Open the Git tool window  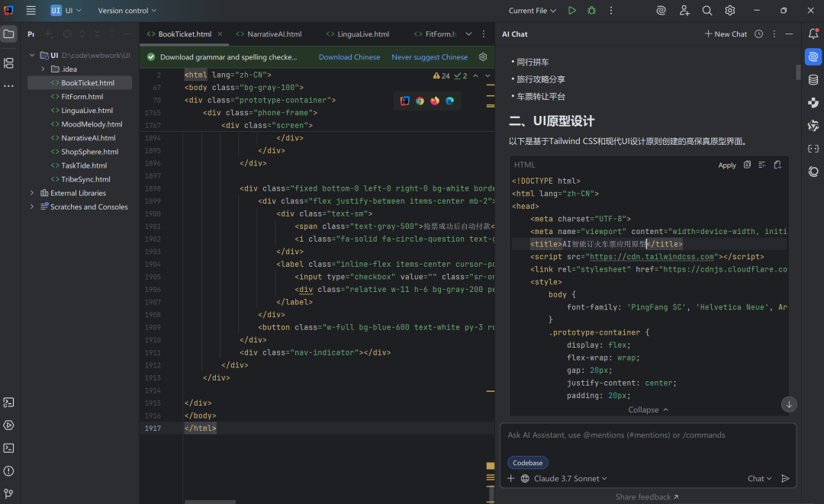point(9,493)
